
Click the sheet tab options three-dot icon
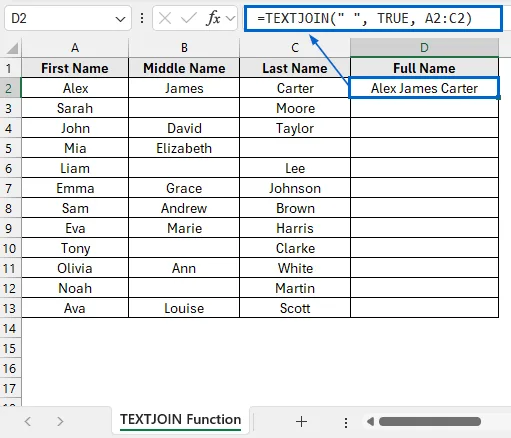click(346, 422)
